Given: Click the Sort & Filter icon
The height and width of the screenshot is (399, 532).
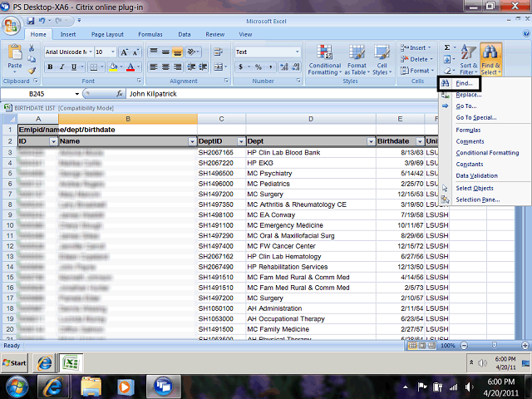Looking at the screenshot, I should [x=469, y=58].
